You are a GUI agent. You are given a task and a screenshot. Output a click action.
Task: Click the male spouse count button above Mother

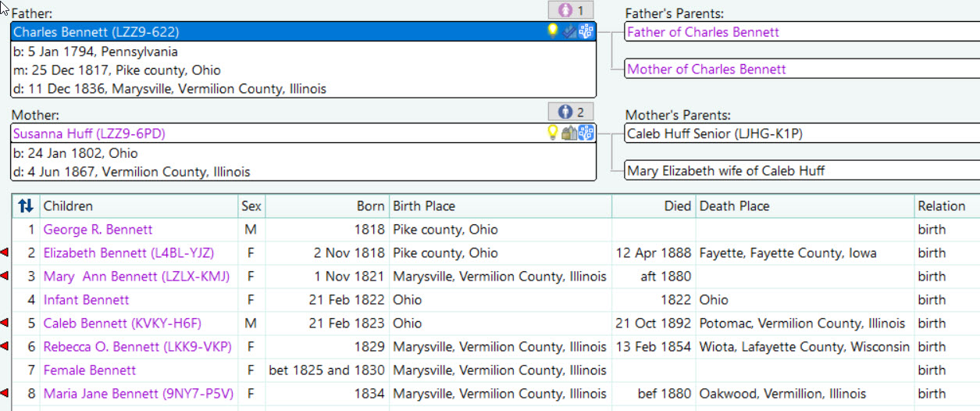click(571, 112)
